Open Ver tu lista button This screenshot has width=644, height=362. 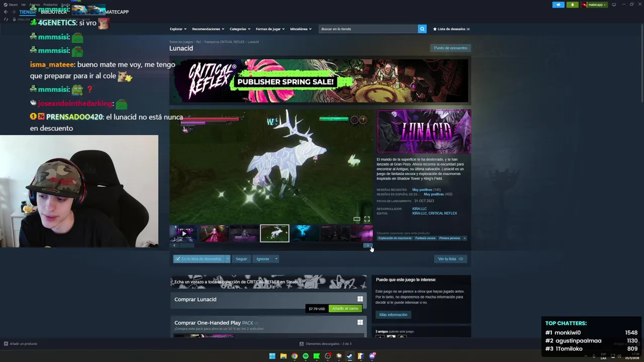(450, 259)
